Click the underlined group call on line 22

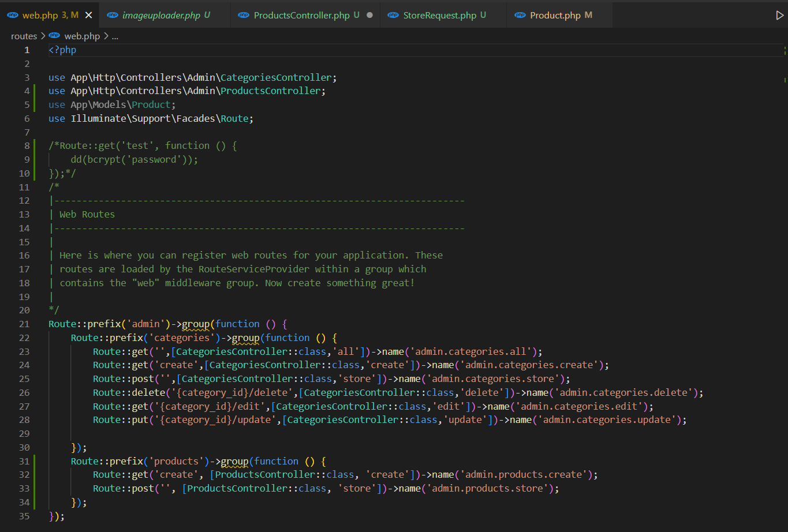pos(246,338)
